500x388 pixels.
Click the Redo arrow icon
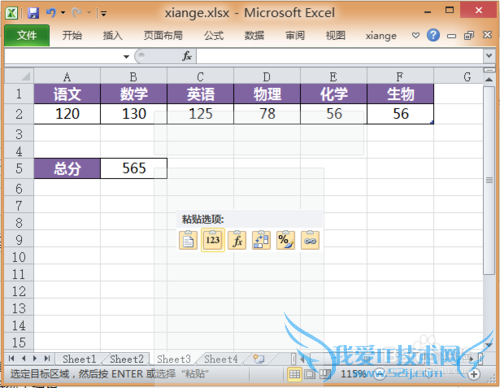(x=77, y=13)
